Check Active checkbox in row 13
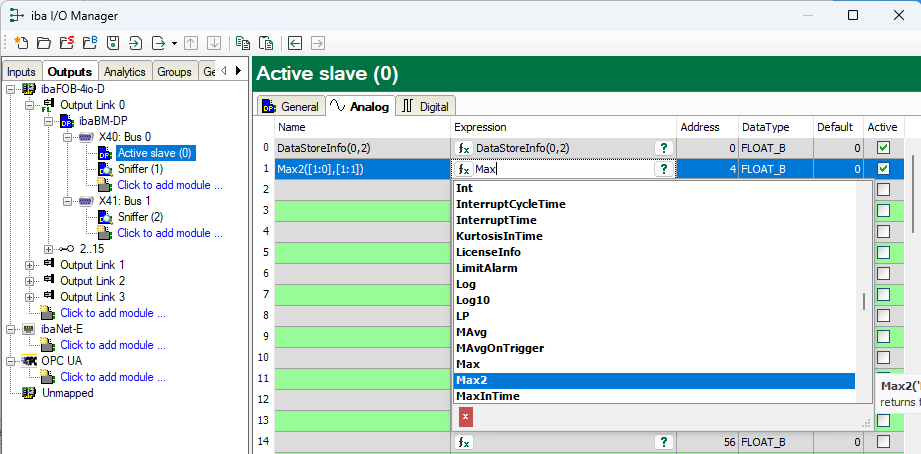 pyautogui.click(x=883, y=421)
